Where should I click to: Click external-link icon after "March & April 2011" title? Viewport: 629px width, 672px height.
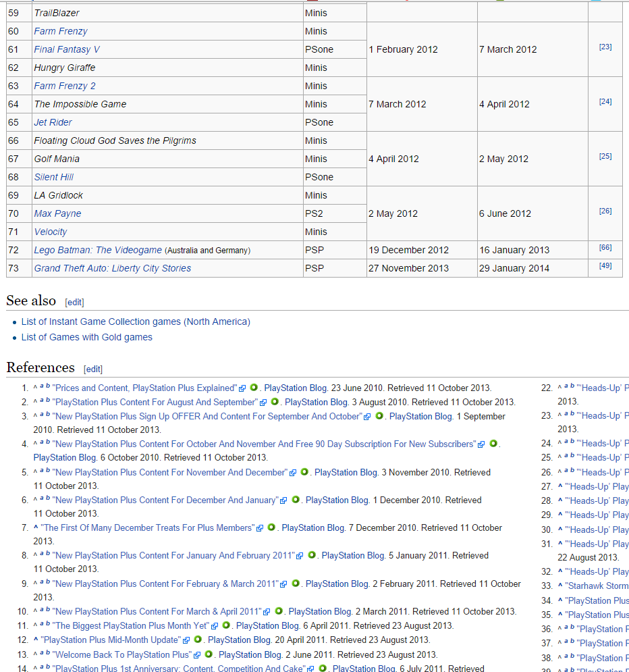coord(267,612)
